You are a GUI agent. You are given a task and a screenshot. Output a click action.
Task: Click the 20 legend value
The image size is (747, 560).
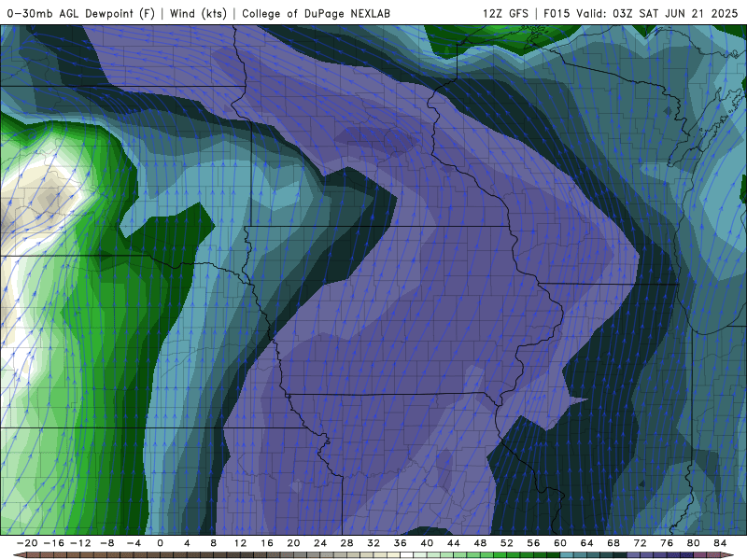293,543
